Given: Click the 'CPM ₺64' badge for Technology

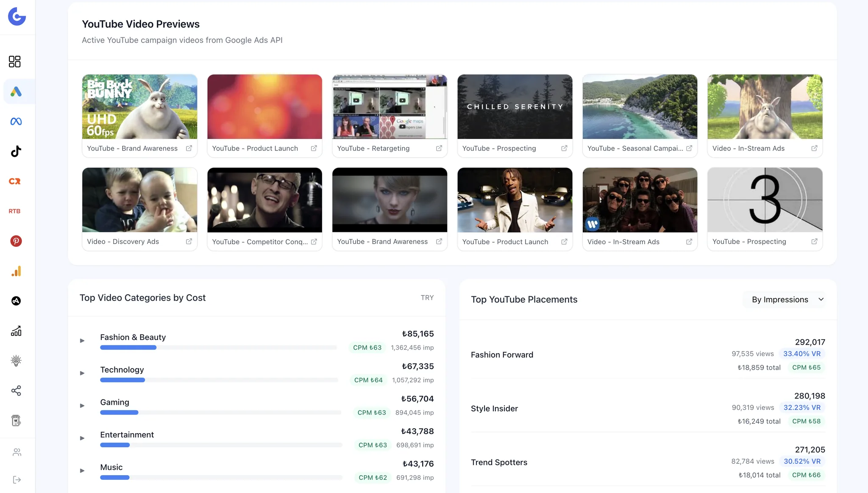Looking at the screenshot, I should click(x=368, y=380).
